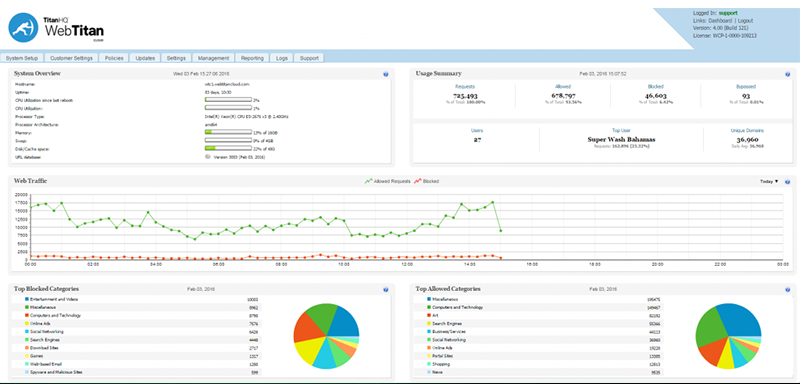The image size is (800, 384).
Task: Click blocked Games category row
Action: pos(137,356)
